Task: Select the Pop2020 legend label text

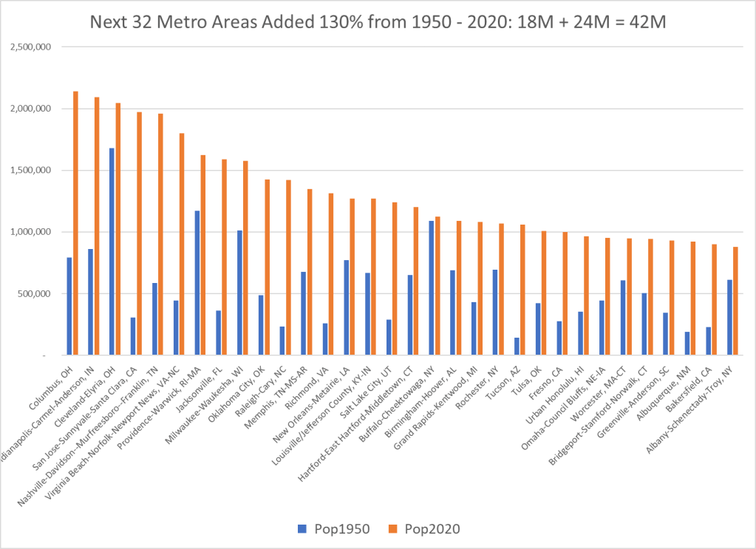Action: coord(426,529)
